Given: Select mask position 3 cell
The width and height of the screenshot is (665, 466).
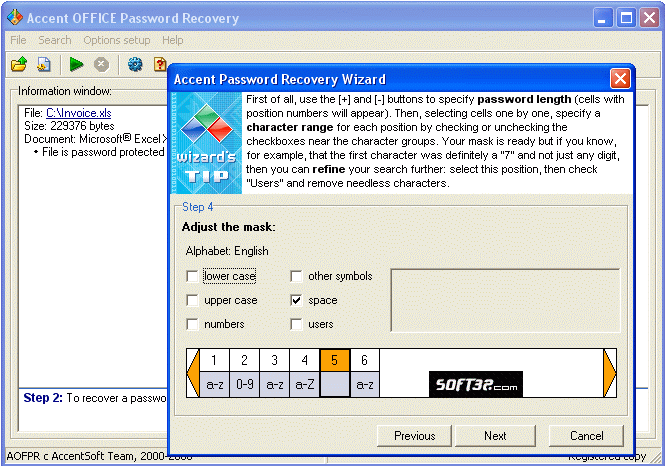Looking at the screenshot, I should [x=274, y=360].
